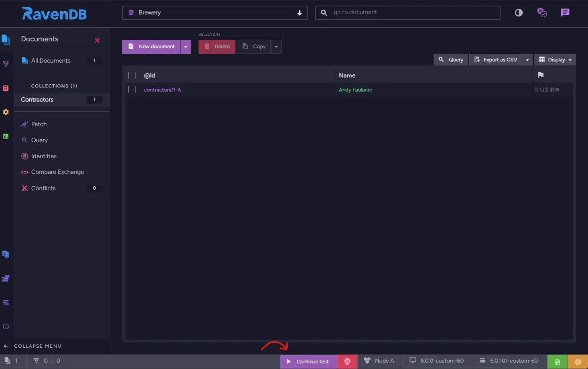Screen dimensions: 588x369
Task: Click the client version 6.0.0-custom-60
Action: 436,361
